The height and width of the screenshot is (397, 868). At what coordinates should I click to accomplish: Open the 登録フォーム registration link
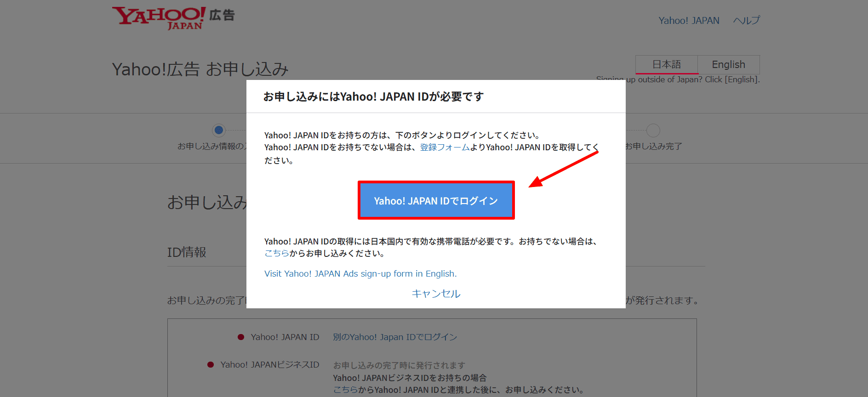[445, 147]
